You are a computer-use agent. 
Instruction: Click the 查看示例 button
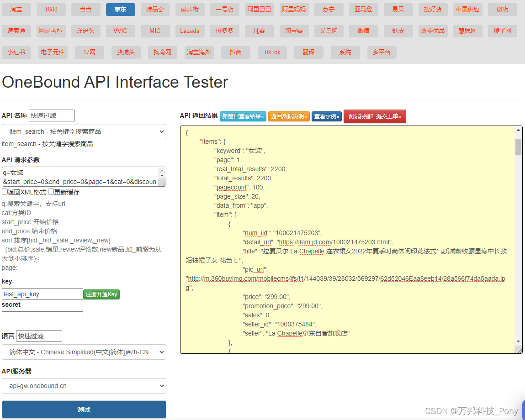pos(327,116)
